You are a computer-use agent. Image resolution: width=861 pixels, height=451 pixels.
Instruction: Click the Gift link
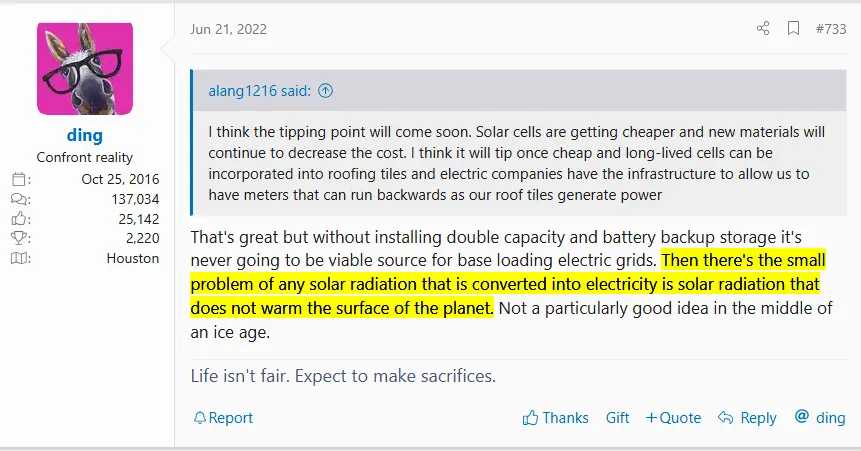(617, 418)
